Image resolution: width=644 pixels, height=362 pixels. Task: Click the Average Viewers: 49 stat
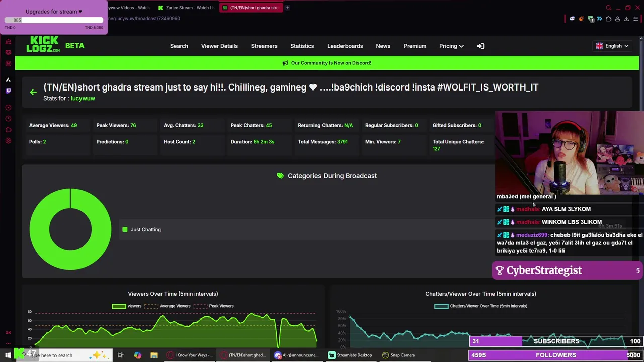[x=53, y=125]
